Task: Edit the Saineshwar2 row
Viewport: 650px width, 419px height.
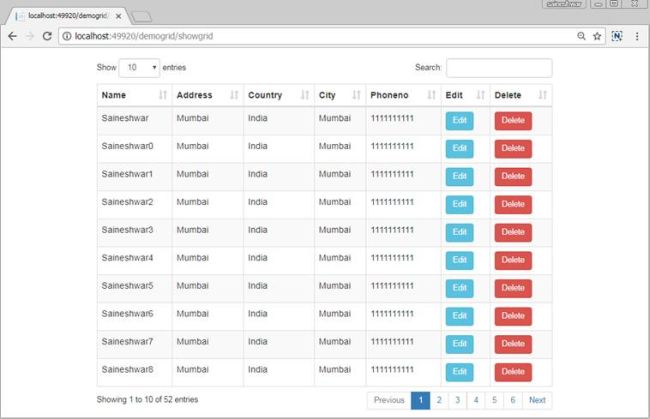Action: (x=459, y=204)
